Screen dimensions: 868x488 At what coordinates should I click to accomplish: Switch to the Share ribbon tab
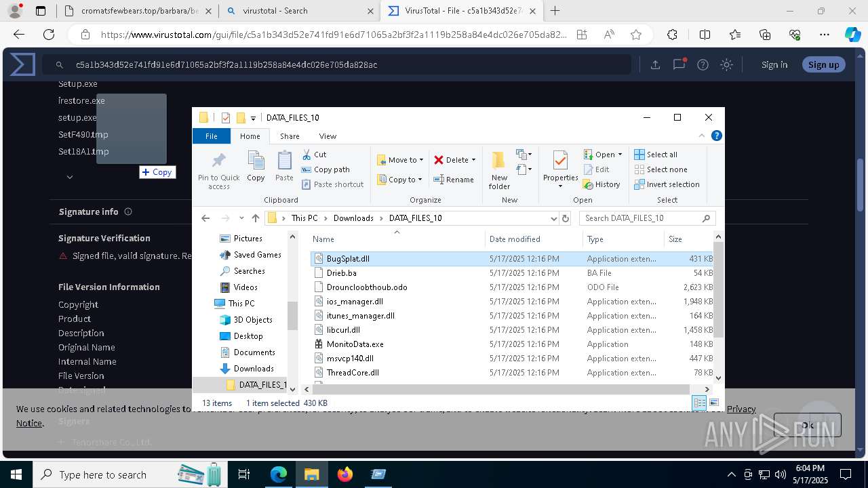[290, 136]
